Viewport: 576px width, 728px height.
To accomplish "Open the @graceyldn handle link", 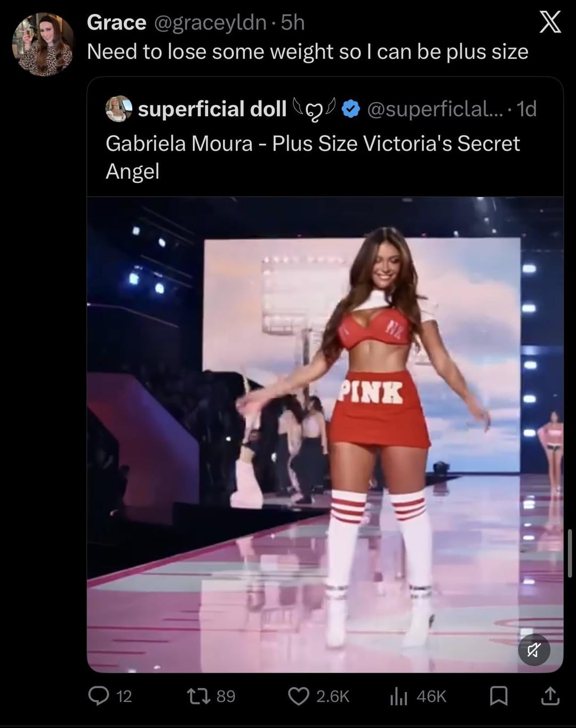I will 210,22.
